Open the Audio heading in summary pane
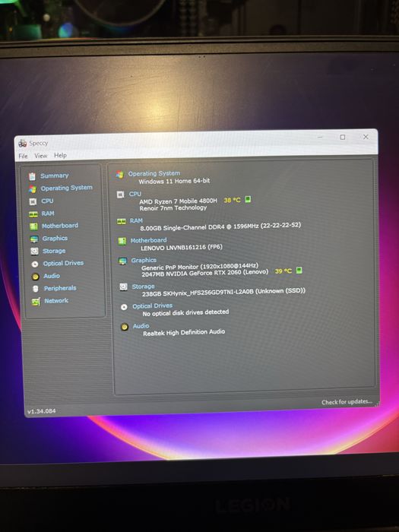 coord(141,326)
